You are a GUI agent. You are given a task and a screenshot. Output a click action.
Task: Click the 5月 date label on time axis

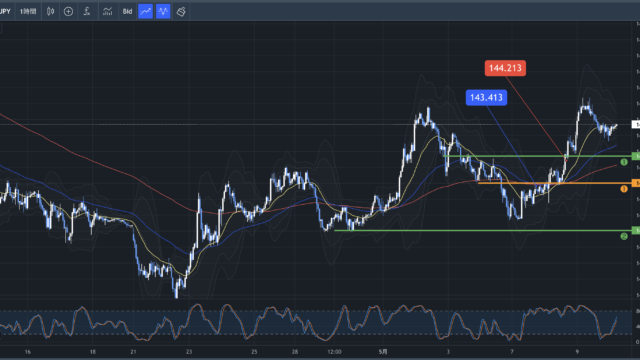(x=383, y=351)
